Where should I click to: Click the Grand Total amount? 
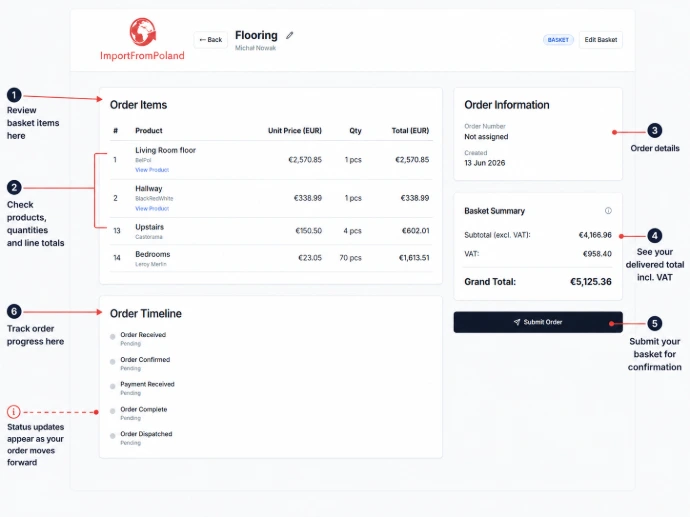pos(591,282)
